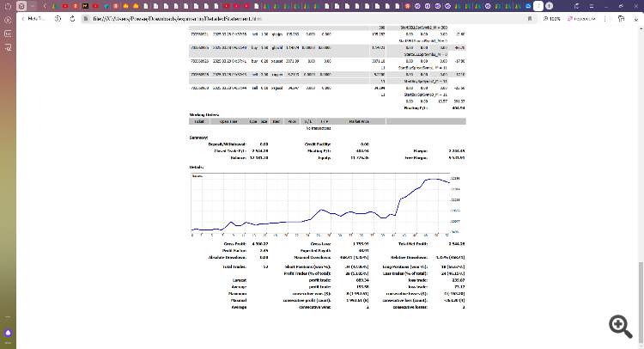This screenshot has height=349, width=644.
Task: Go back to the previous page
Action: click(x=22, y=18)
